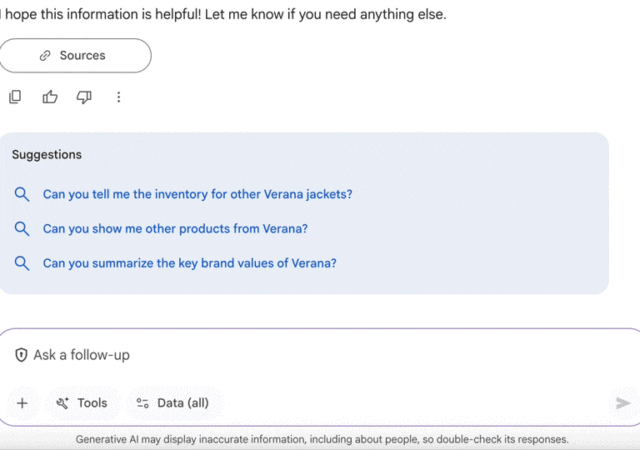Click the plus icon to add attachment
This screenshot has height=450, width=640.
coord(22,403)
